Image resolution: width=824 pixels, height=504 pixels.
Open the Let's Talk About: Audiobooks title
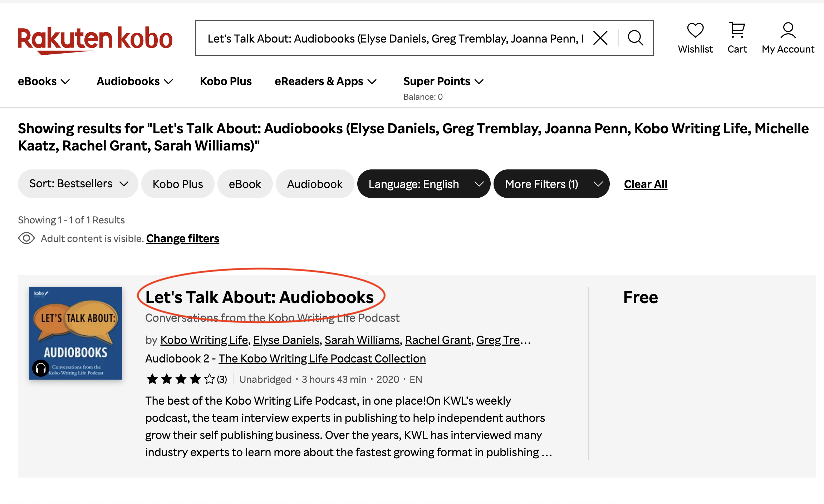point(260,297)
